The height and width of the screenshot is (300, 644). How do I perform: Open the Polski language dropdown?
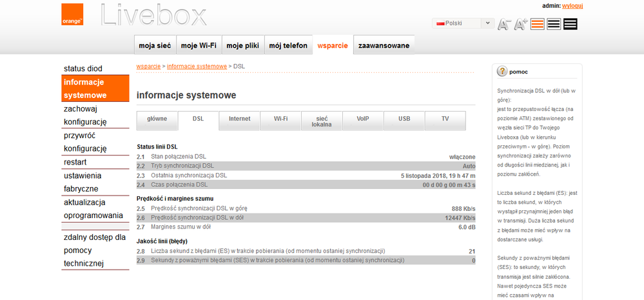click(x=464, y=23)
